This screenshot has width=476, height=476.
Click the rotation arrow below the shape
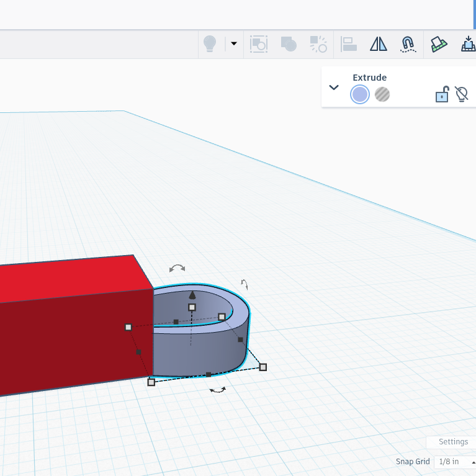click(218, 390)
